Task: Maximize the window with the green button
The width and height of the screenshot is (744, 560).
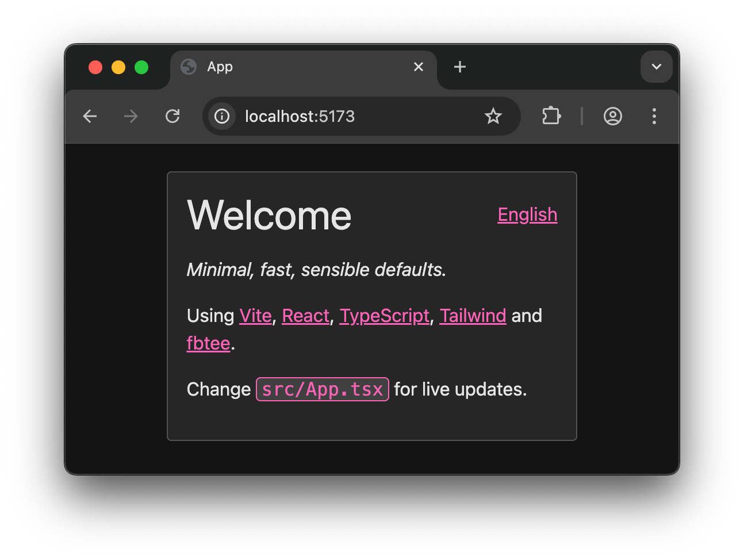Action: point(141,67)
